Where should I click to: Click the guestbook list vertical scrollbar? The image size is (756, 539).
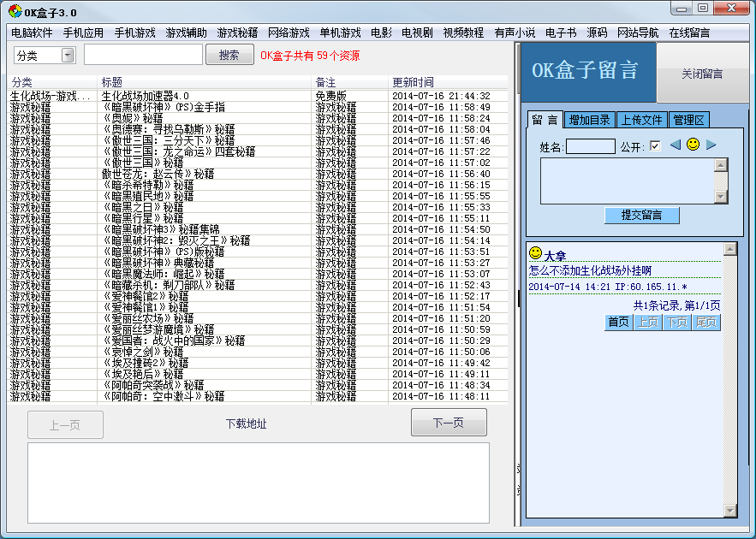729,385
